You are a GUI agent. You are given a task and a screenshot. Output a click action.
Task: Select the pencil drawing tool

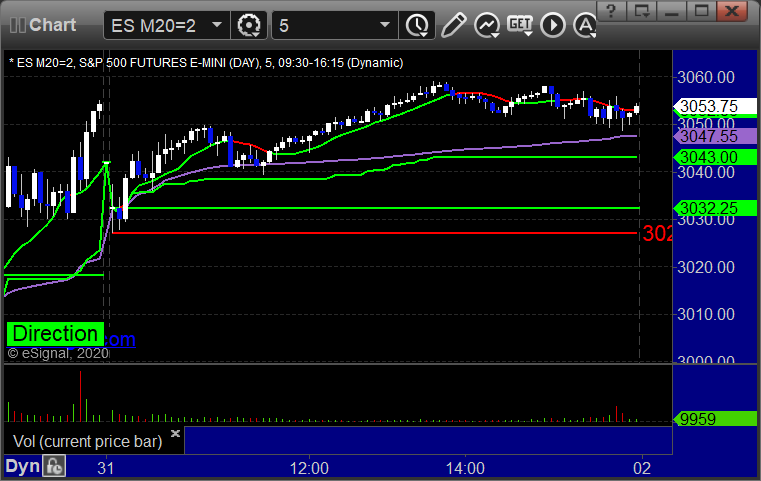click(x=453, y=25)
